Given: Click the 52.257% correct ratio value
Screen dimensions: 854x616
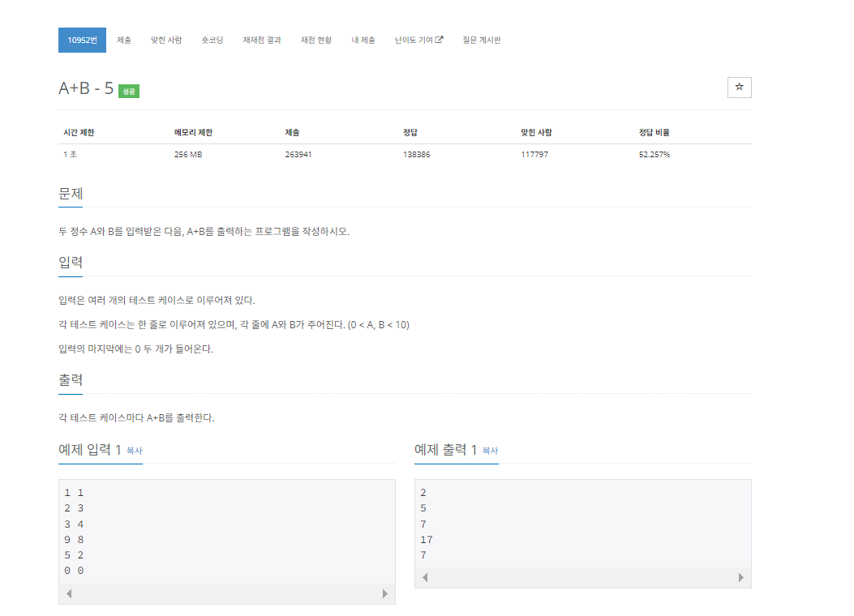Looking at the screenshot, I should (654, 155).
